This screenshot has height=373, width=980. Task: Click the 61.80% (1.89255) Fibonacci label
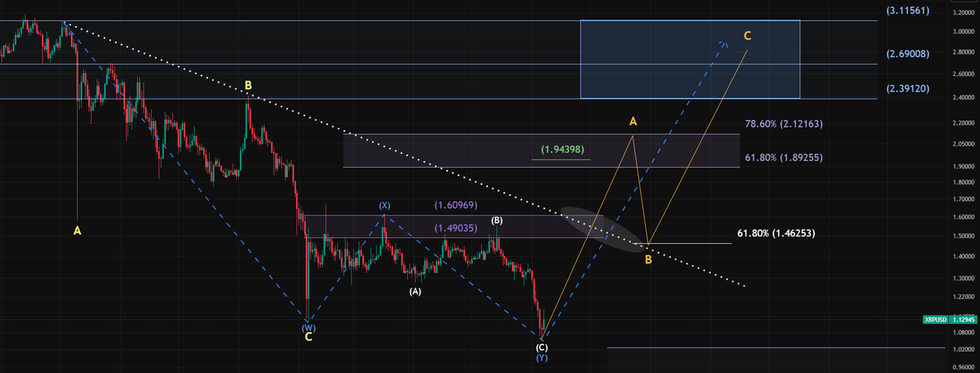(x=784, y=159)
